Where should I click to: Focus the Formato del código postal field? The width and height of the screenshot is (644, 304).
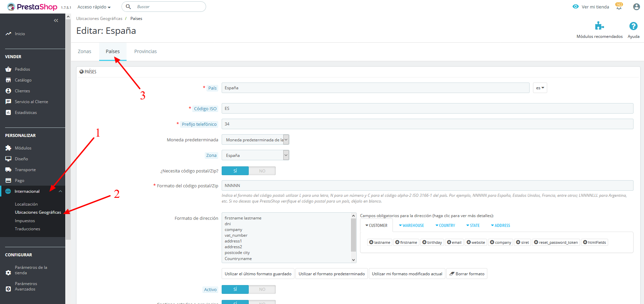(x=427, y=186)
